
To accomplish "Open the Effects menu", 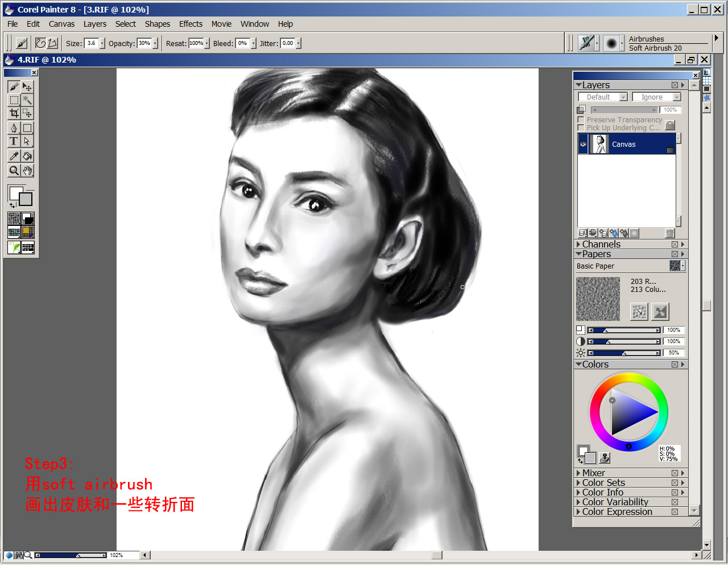I will [191, 24].
